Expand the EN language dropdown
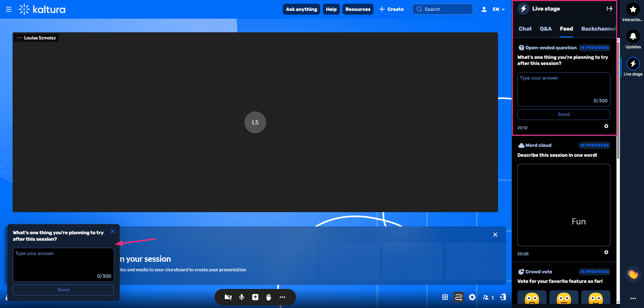 [498, 10]
